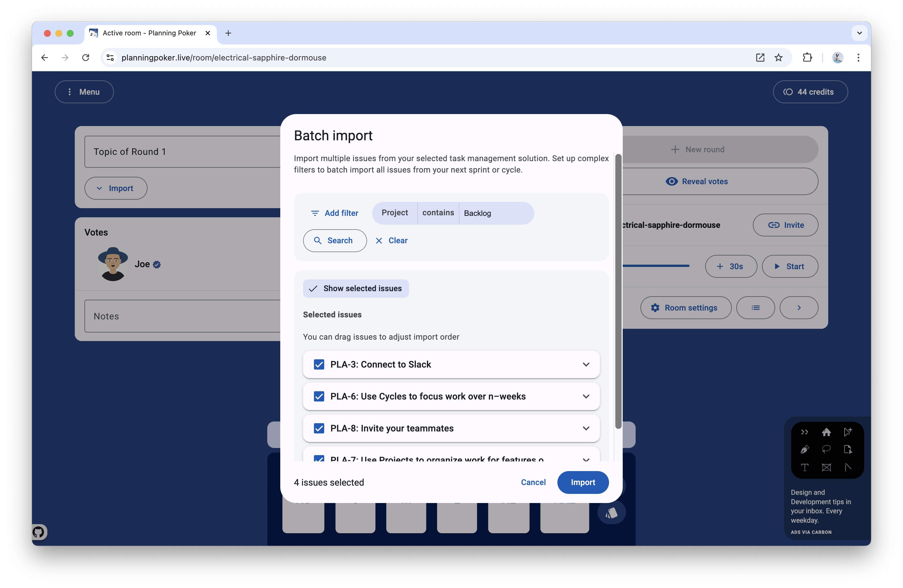The height and width of the screenshot is (588, 903).
Task: Open Room settings
Action: coord(686,308)
